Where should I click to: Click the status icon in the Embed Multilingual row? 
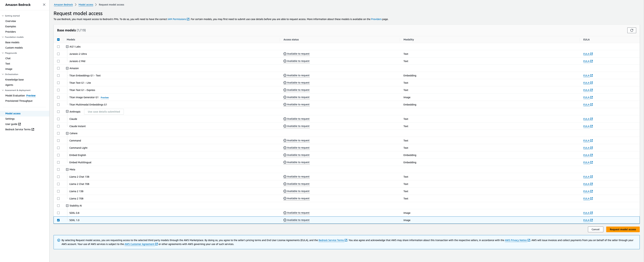coord(285,162)
